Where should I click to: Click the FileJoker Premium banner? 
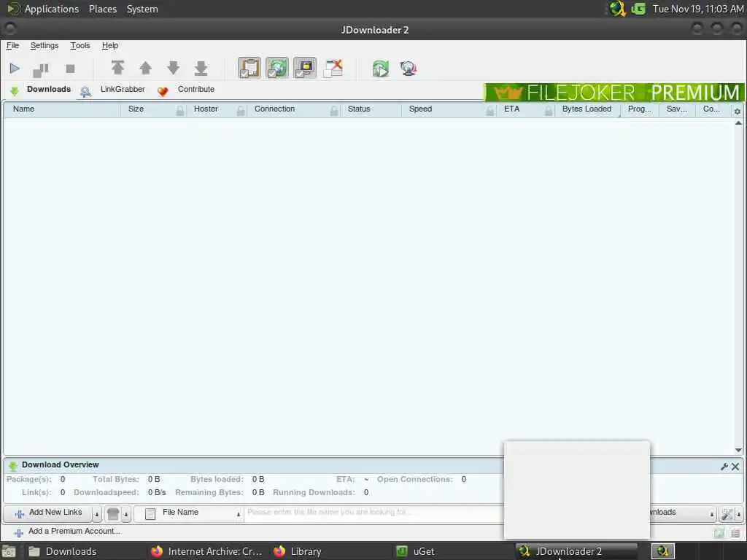coord(614,92)
